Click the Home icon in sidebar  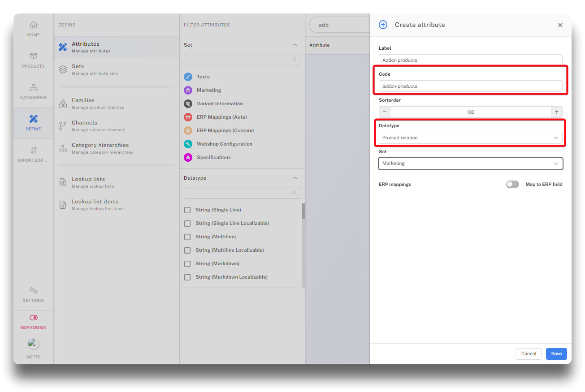point(33,25)
